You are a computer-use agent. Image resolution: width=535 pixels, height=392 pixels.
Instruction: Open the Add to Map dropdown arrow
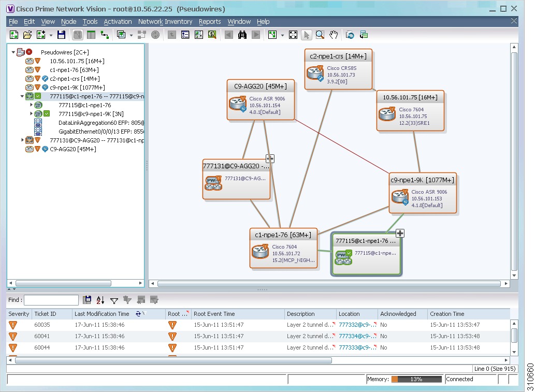coord(51,35)
